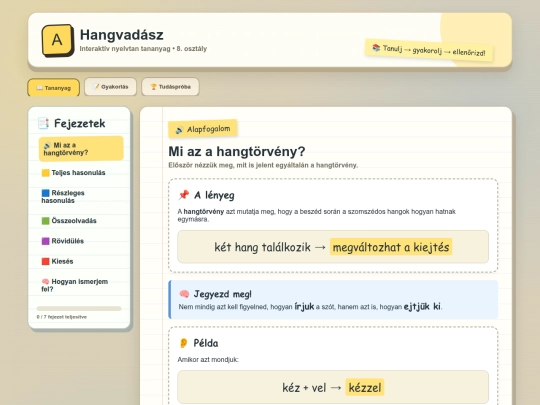This screenshot has width=540, height=405.
Task: Click the highlighted word 'kézzel'
Action: (x=365, y=387)
